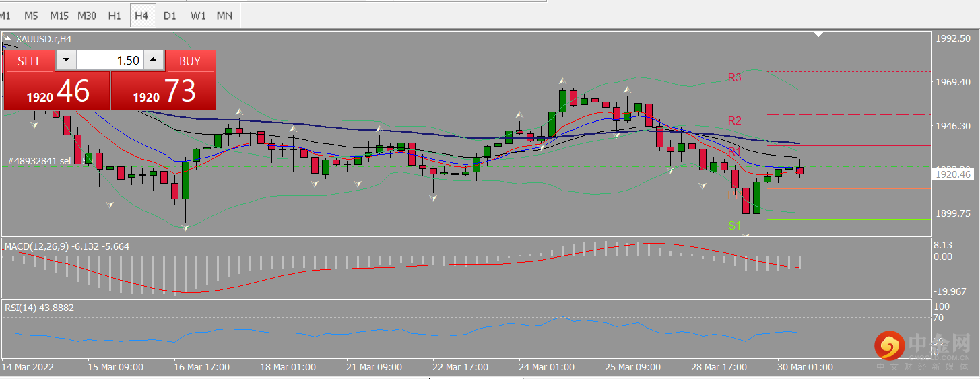Increase trade volume with up arrow

pos(154,61)
